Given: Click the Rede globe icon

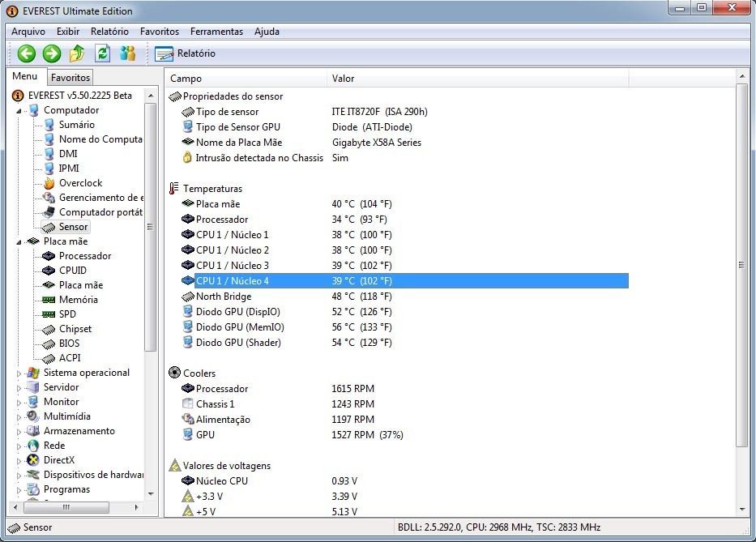Looking at the screenshot, I should click(33, 446).
